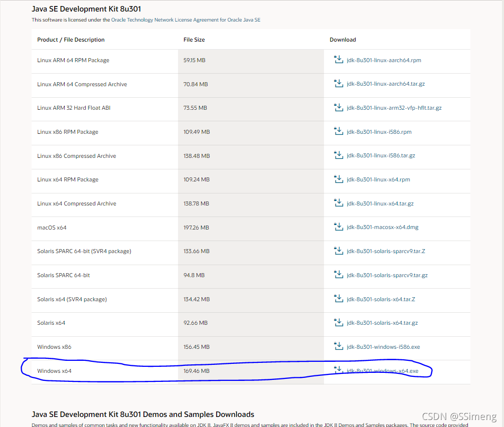
Task: Click download icon beside jdk-8u301-linux-aarch64.tar.gz
Action: click(x=339, y=83)
